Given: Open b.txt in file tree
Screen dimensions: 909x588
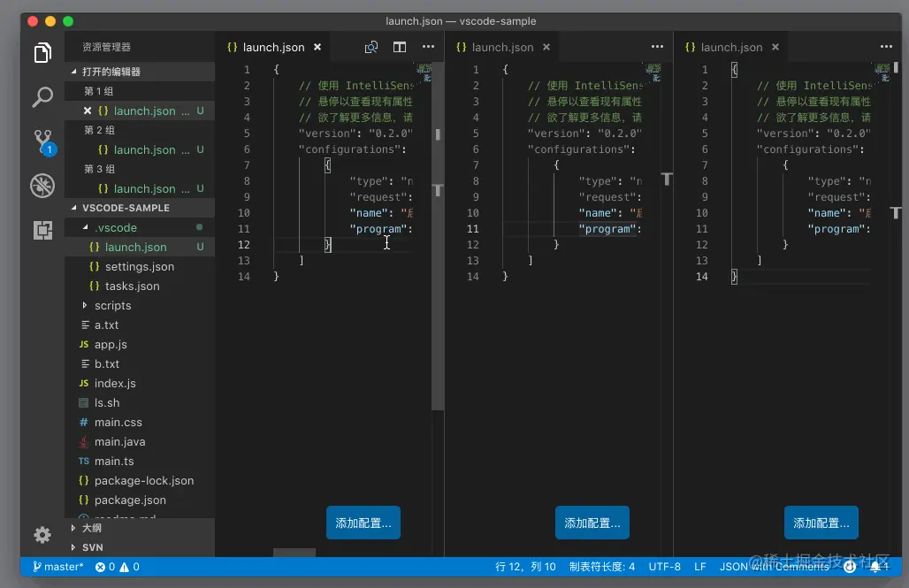Looking at the screenshot, I should [x=140, y=363].
